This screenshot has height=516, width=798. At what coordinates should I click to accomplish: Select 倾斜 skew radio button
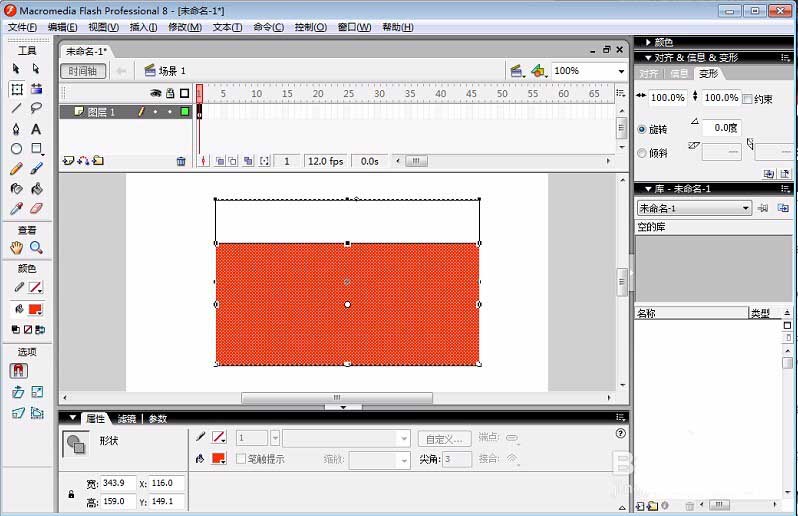coord(642,153)
